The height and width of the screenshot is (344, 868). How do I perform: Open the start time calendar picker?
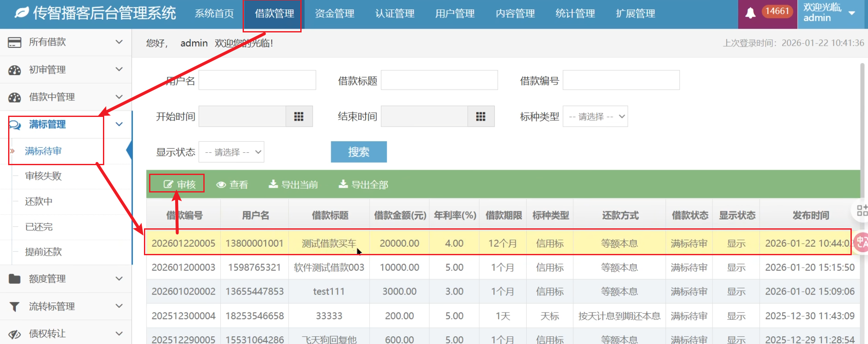pyautogui.click(x=299, y=117)
